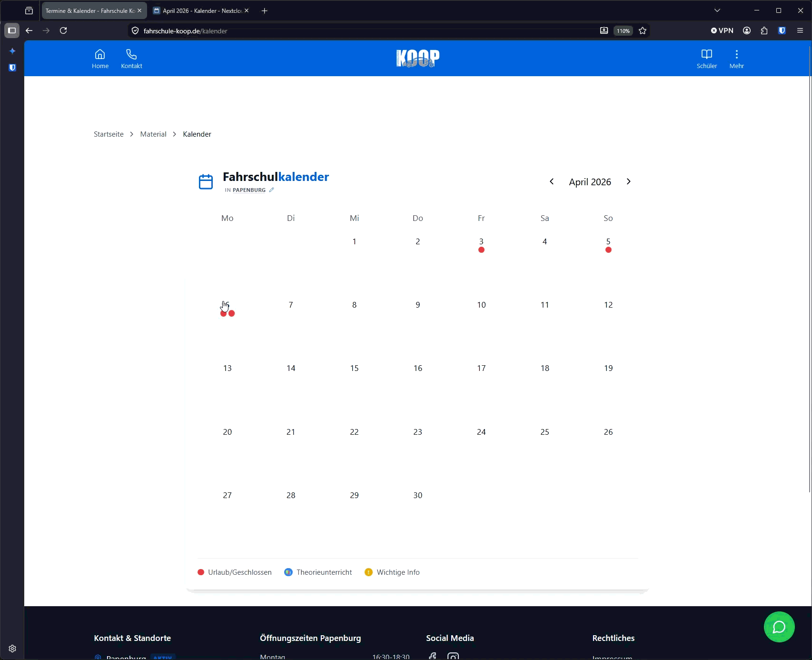812x660 pixels.
Task: Click the Fahrschulkalender calendar icon
Action: [206, 182]
